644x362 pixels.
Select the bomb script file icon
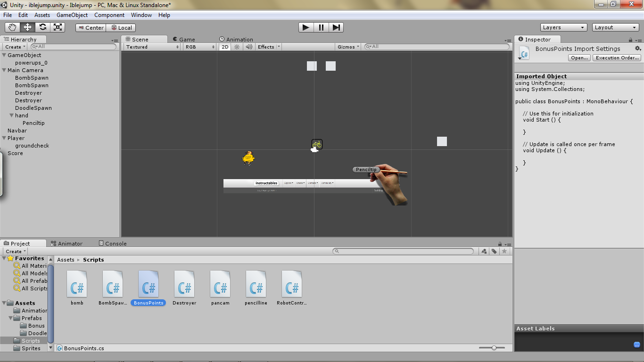click(77, 284)
